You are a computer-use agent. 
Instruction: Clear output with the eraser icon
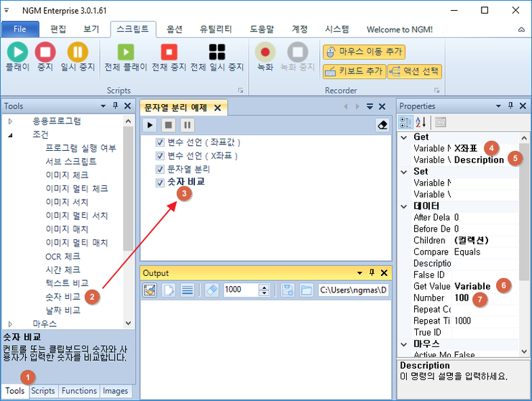[x=211, y=290]
